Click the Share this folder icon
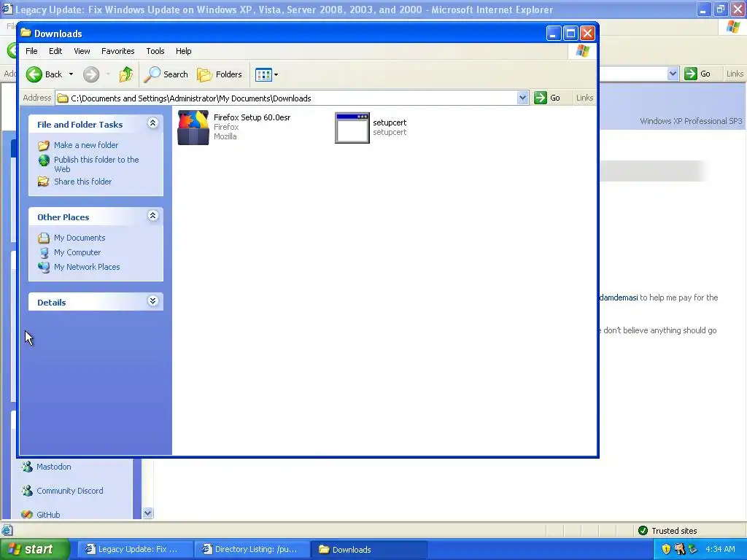Image resolution: width=747 pixels, height=560 pixels. click(x=43, y=182)
